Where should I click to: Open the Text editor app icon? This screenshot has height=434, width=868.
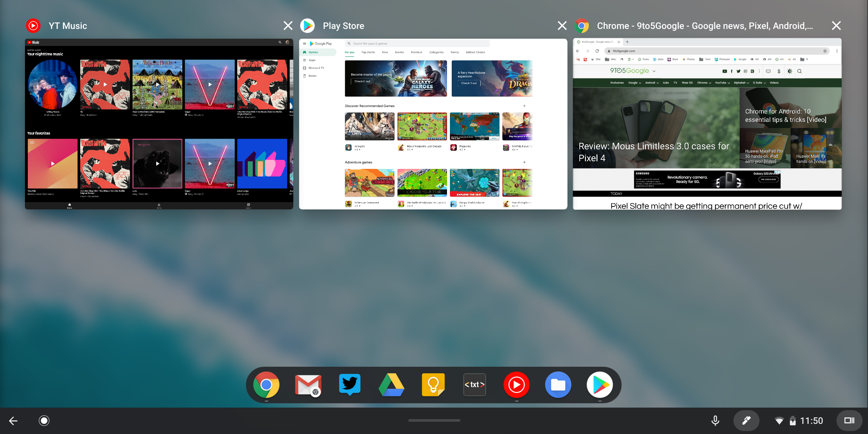pos(475,385)
